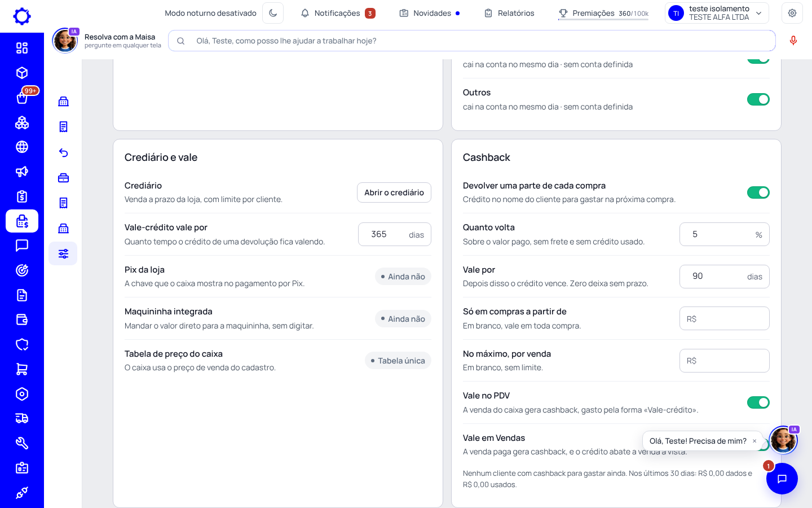The height and width of the screenshot is (508, 812).
Task: Toggle the Outros payment switch
Action: pyautogui.click(x=758, y=99)
